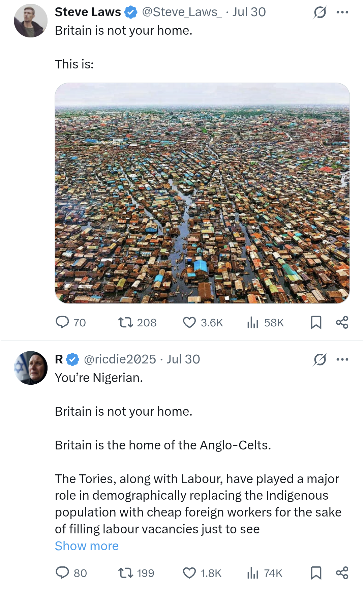The image size is (364, 589).
Task: Go to Steve Laws display name
Action: (x=88, y=12)
